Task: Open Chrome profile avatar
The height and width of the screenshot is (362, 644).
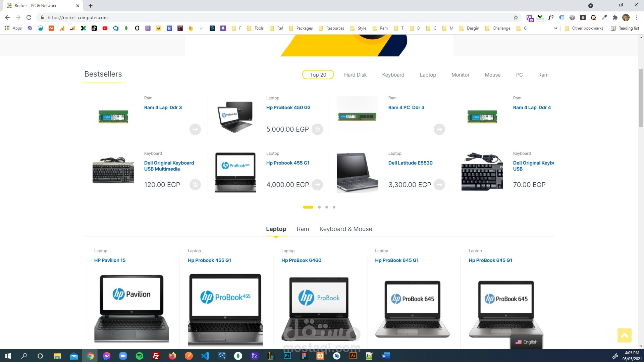Action: click(626, 17)
